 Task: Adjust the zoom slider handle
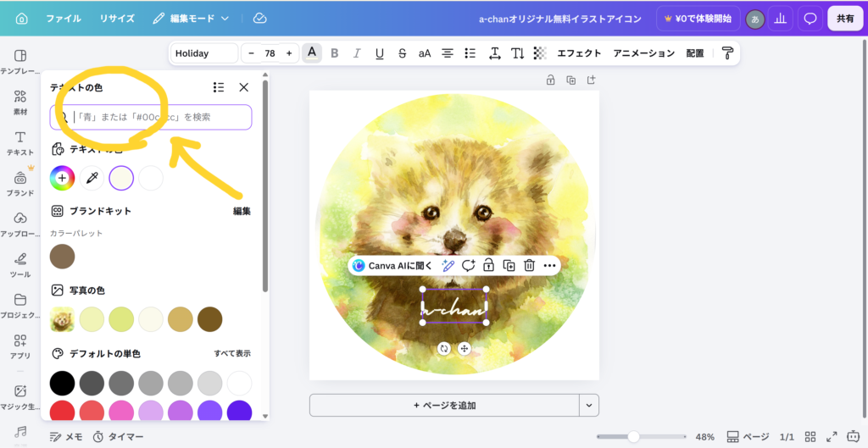click(633, 437)
